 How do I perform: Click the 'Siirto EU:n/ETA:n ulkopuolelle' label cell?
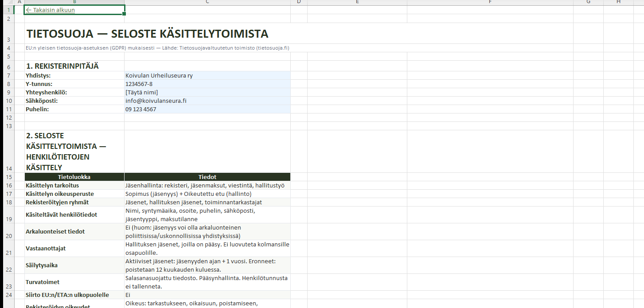[x=74, y=295]
